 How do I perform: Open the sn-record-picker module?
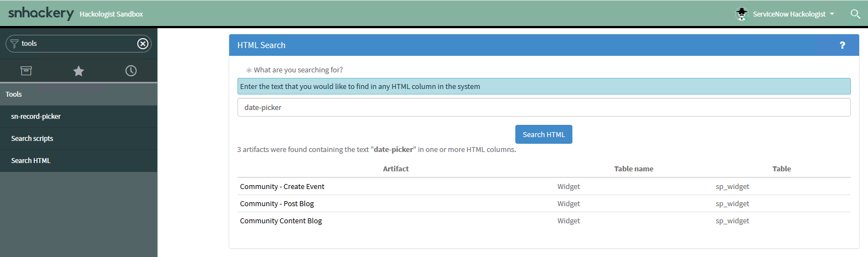click(x=36, y=117)
